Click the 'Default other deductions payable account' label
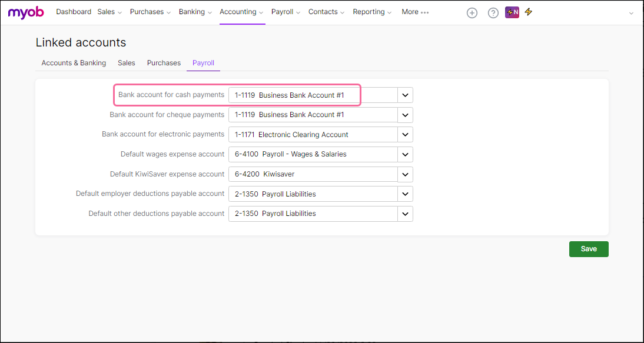 tap(157, 214)
